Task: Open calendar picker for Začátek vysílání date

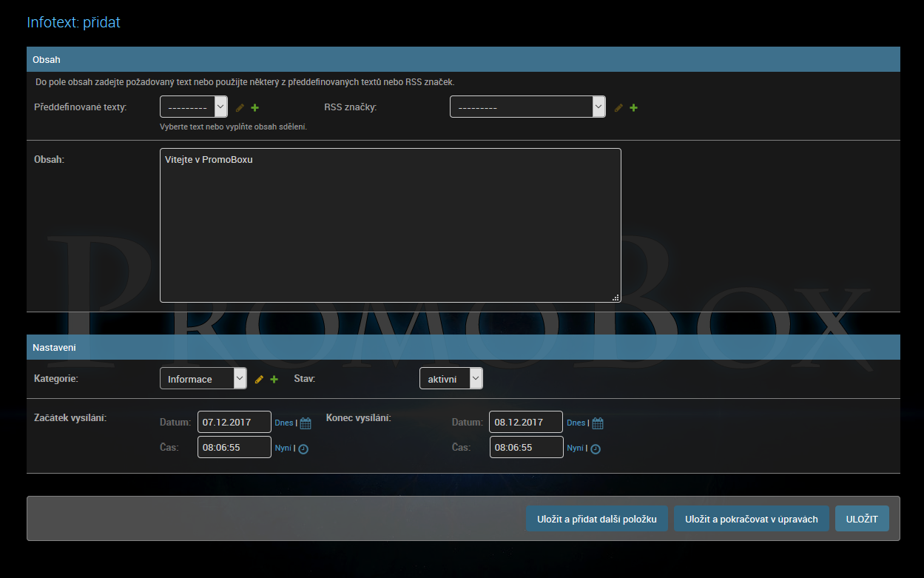Action: tap(306, 423)
